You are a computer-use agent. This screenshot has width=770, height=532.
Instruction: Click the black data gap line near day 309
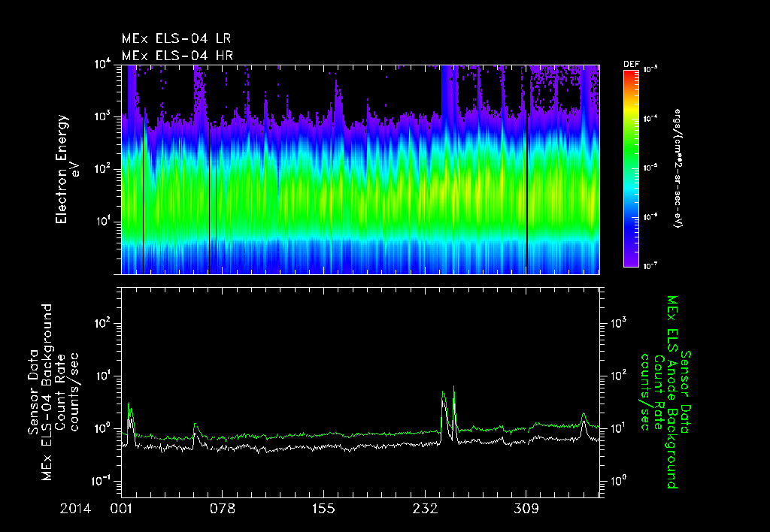click(x=527, y=169)
